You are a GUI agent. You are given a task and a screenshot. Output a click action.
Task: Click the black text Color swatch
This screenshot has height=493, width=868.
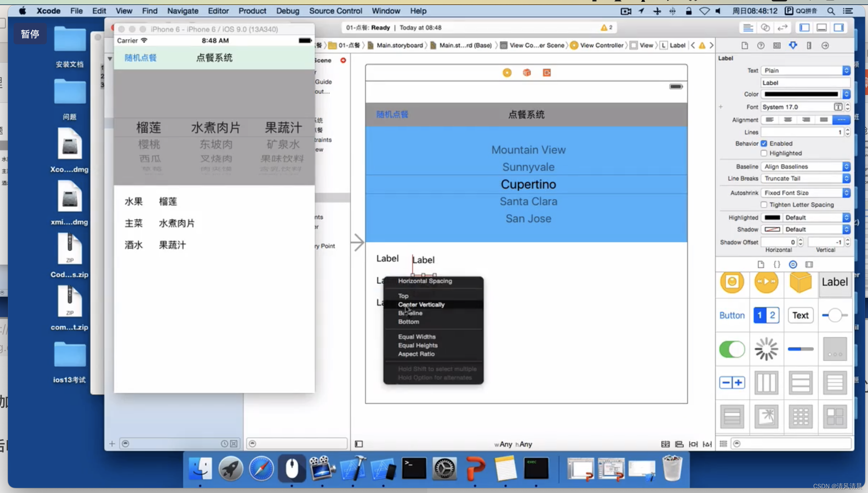801,94
